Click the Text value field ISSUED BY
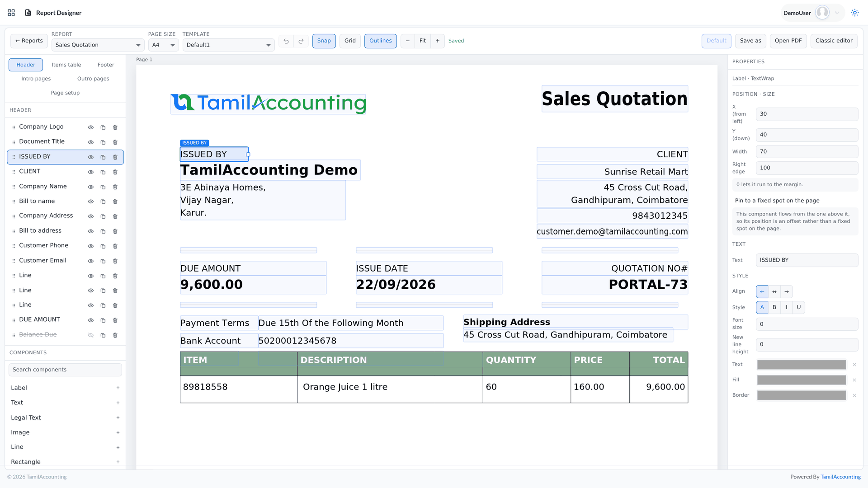 point(807,260)
